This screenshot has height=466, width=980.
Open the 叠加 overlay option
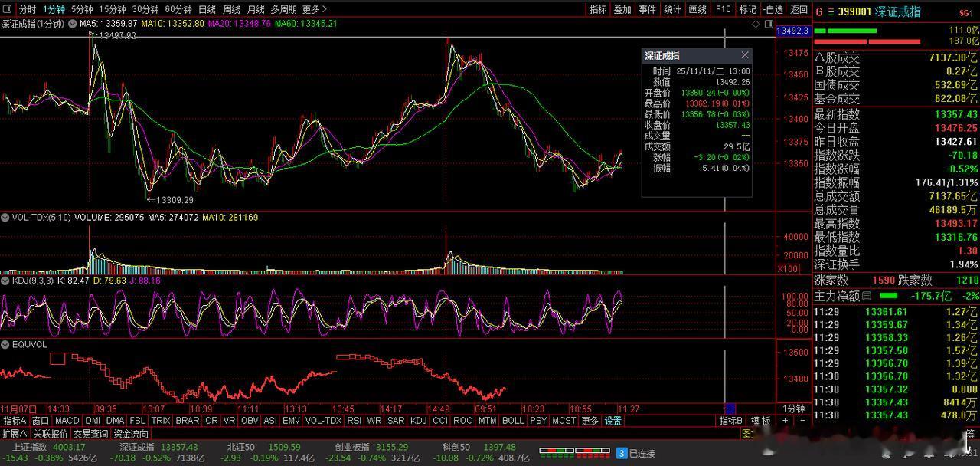coord(622,9)
